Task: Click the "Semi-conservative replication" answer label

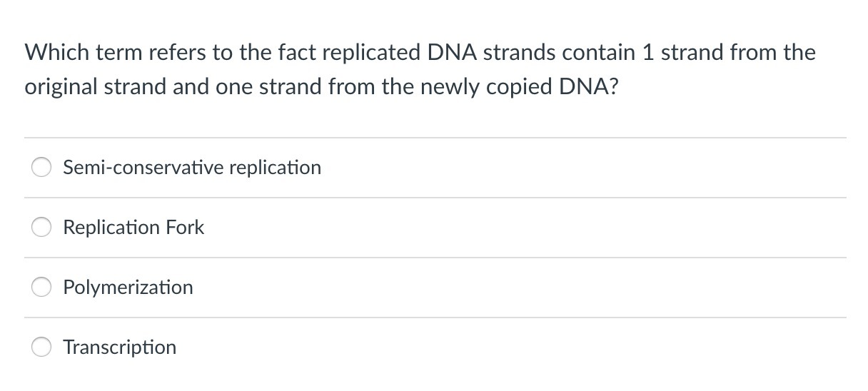Action: (x=192, y=168)
